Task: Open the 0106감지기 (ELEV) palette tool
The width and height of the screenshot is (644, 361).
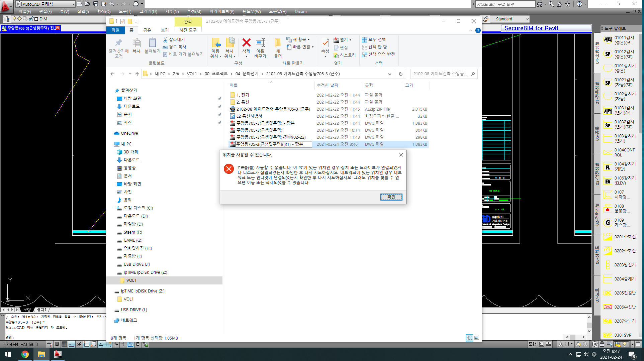Action: coord(620,181)
